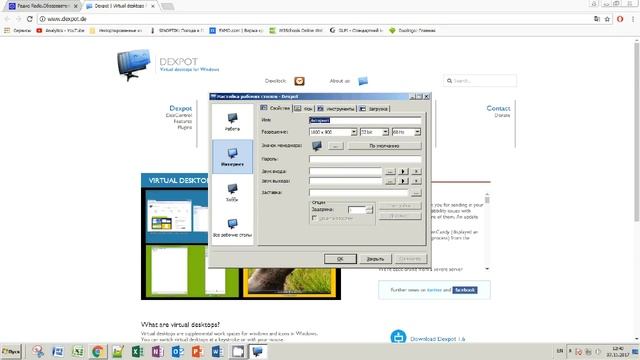Click the page vertical scrollbar
Screen dimensions: 640x360
click(x=637, y=131)
